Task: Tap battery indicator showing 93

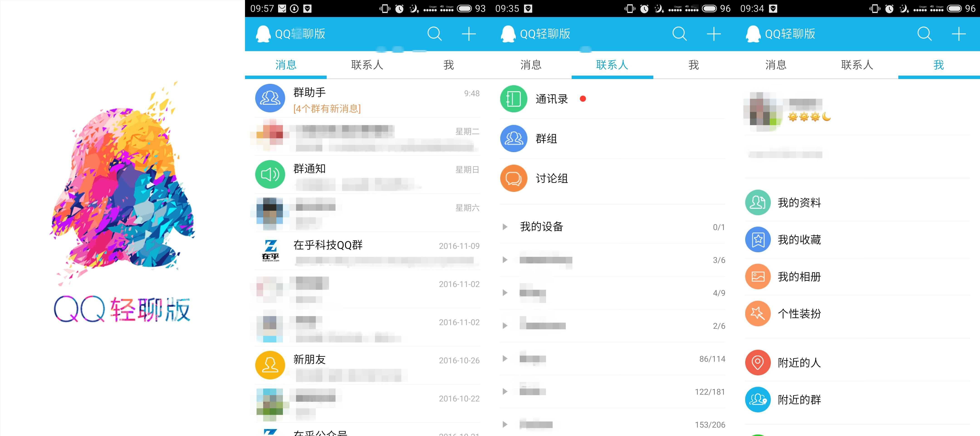Action: tap(471, 8)
